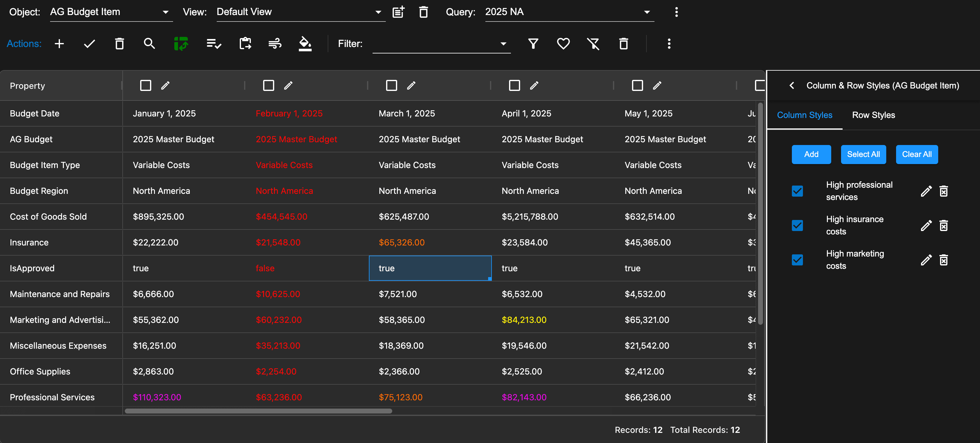Delete the High marketing costs style
This screenshot has height=443, width=980.
coord(943,260)
